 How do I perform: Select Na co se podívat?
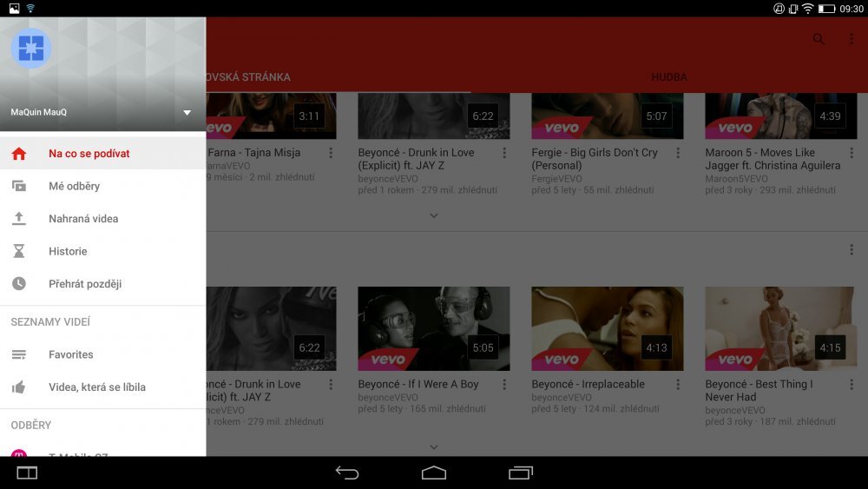point(89,154)
